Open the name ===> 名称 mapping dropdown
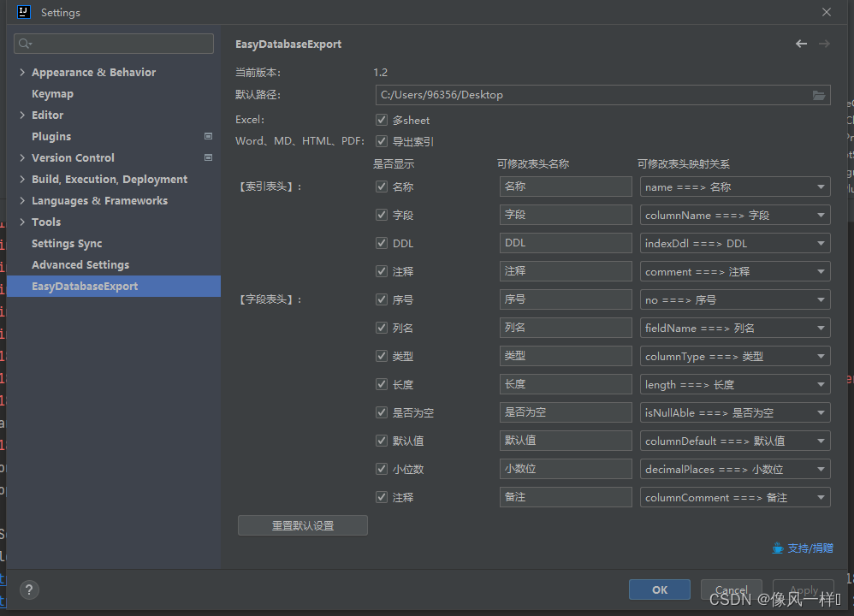The image size is (854, 616). [735, 187]
